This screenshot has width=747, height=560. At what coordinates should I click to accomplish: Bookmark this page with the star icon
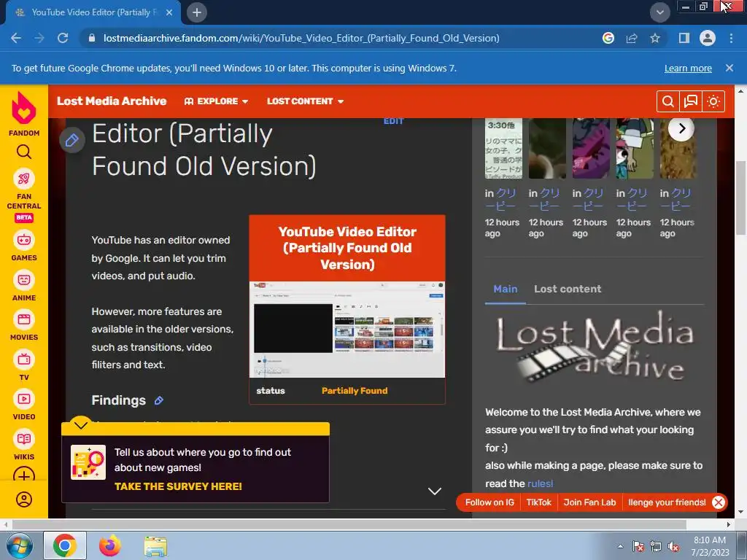655,38
